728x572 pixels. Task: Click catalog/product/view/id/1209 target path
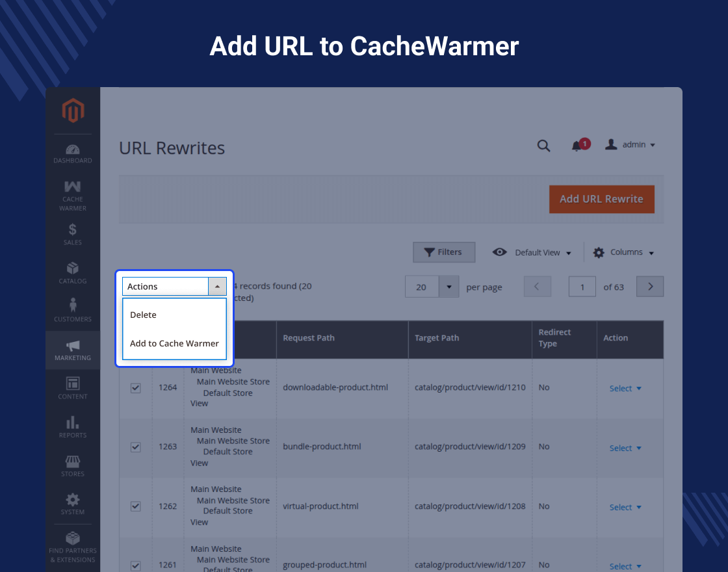click(470, 447)
